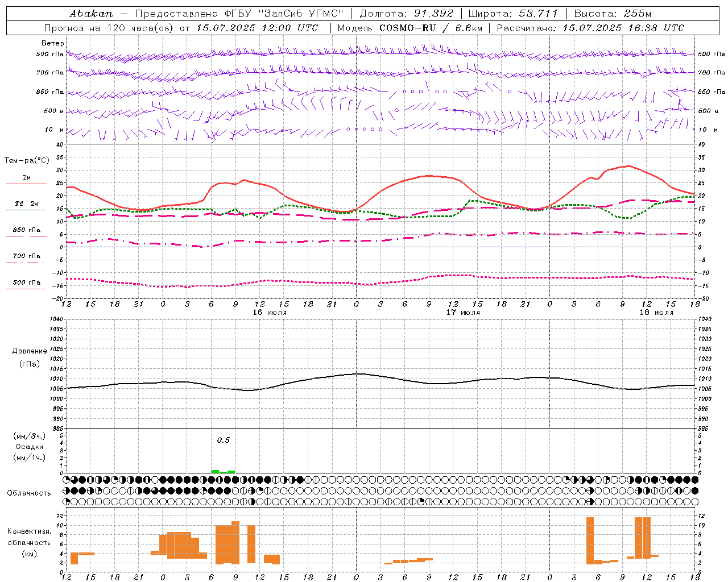The height and width of the screenshot is (582, 728).
Task: Click the "Давление" pressure chart label
Action: pyautogui.click(x=30, y=351)
